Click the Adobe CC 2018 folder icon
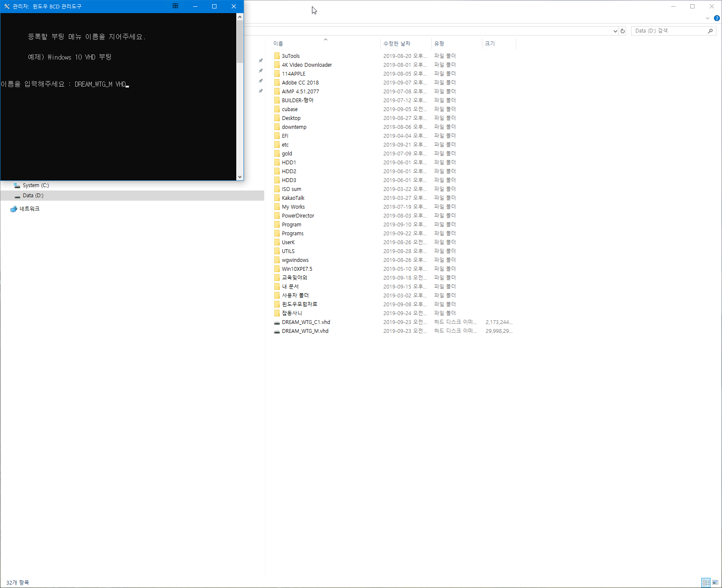The width and height of the screenshot is (722, 588). [x=277, y=82]
